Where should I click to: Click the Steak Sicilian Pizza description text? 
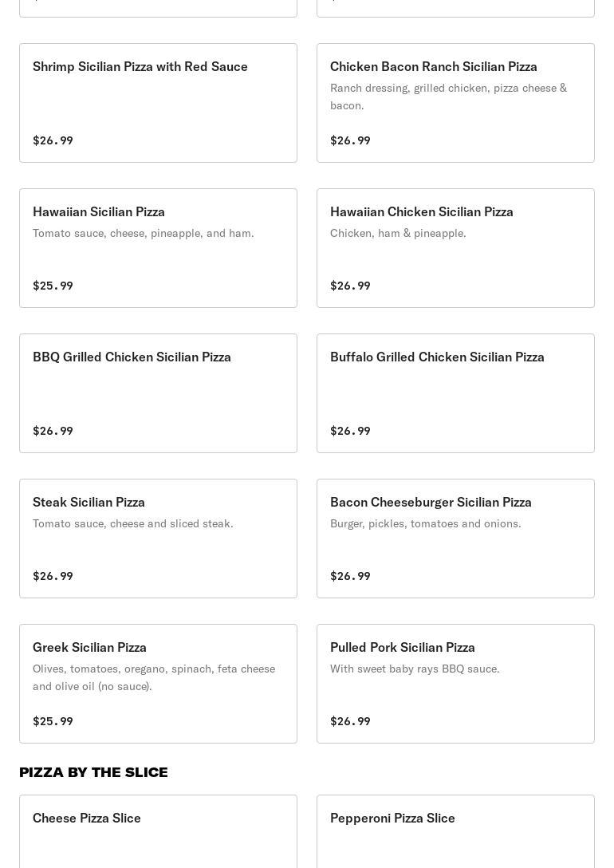133,523
